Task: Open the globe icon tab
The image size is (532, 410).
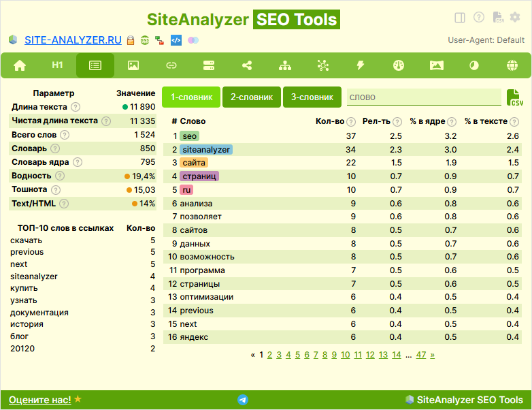Action: click(x=512, y=65)
